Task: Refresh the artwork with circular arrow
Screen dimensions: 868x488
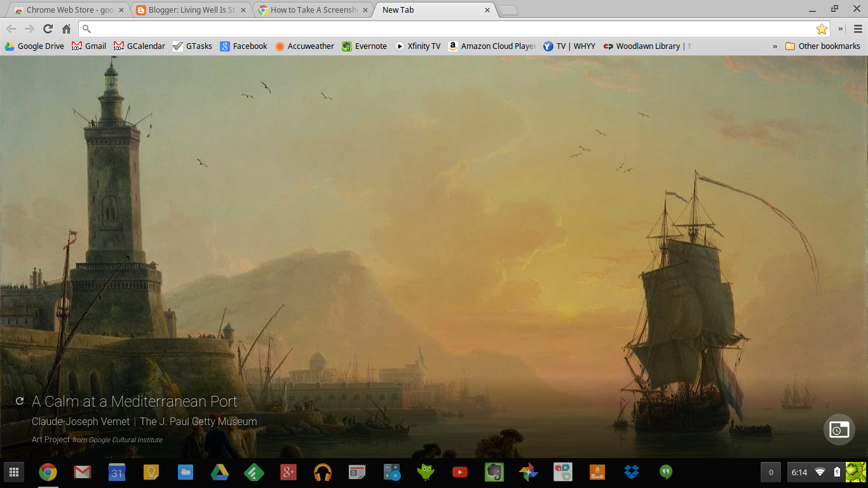Action: tap(20, 401)
